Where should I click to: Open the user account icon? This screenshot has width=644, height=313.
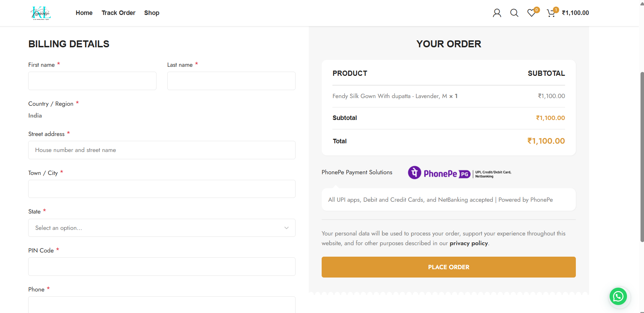coord(497,13)
